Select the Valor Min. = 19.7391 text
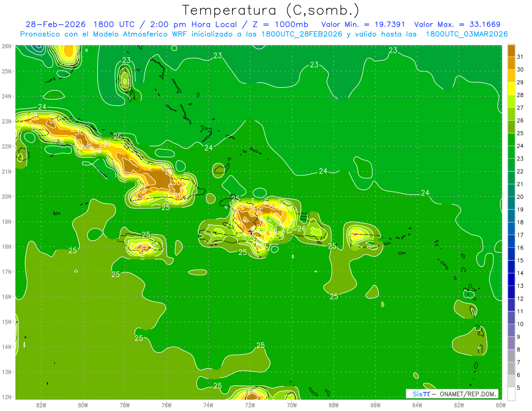Screen dimensions: 532x411 pyautogui.click(x=364, y=24)
